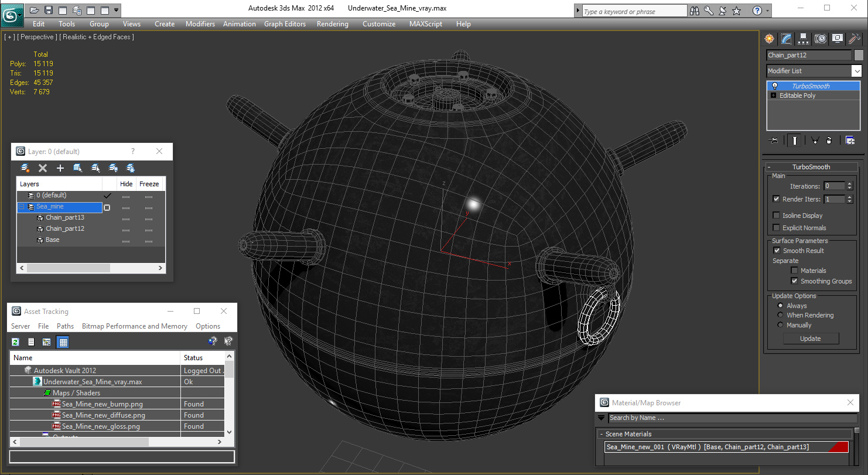Screen dimensions: 868x475
Task: Open the Utilities hammer panel tab
Action: point(855,39)
